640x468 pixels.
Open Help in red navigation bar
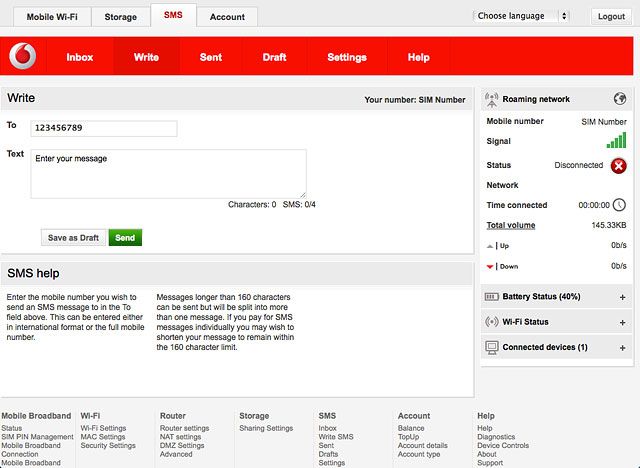(419, 57)
